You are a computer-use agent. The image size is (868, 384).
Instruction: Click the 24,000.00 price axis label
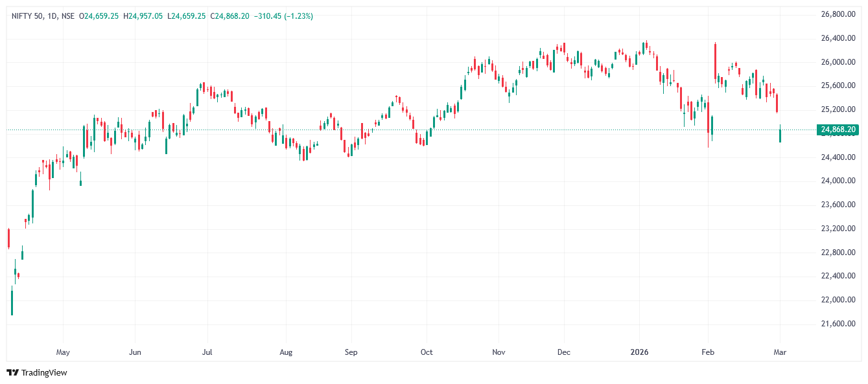(839, 181)
